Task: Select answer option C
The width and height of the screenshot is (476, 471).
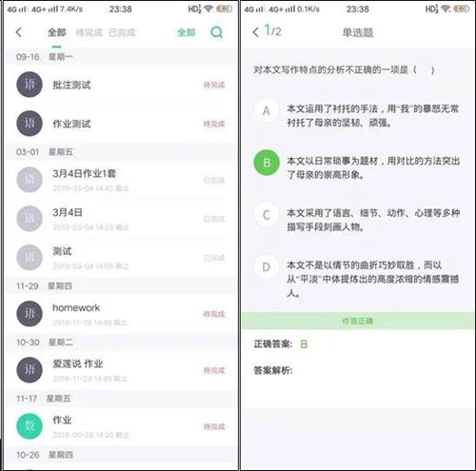Action: (267, 215)
